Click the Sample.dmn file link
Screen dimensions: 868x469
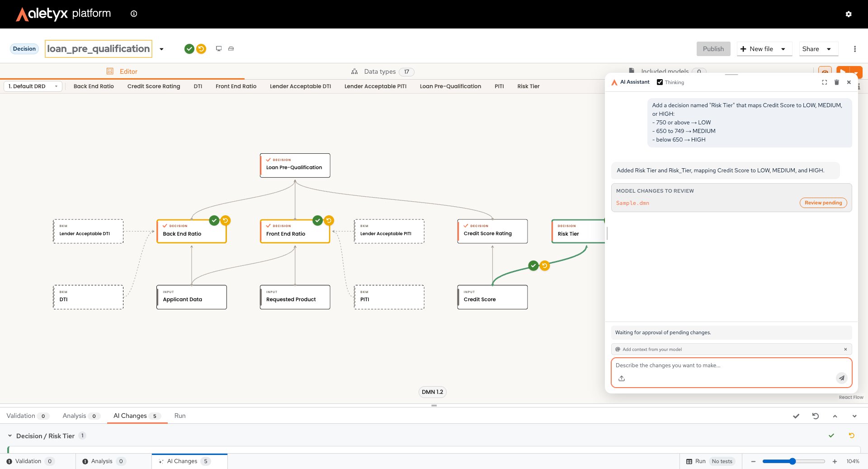[x=632, y=203]
